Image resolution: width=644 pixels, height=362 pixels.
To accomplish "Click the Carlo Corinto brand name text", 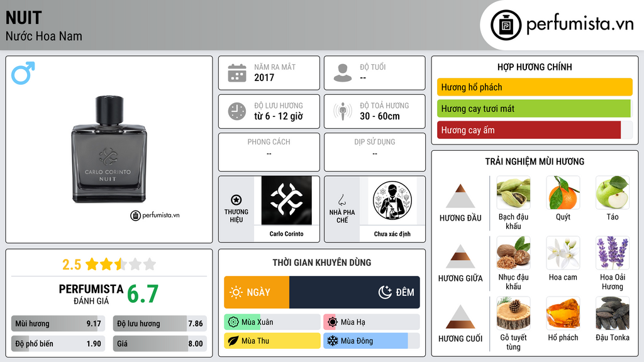I will pyautogui.click(x=286, y=234).
